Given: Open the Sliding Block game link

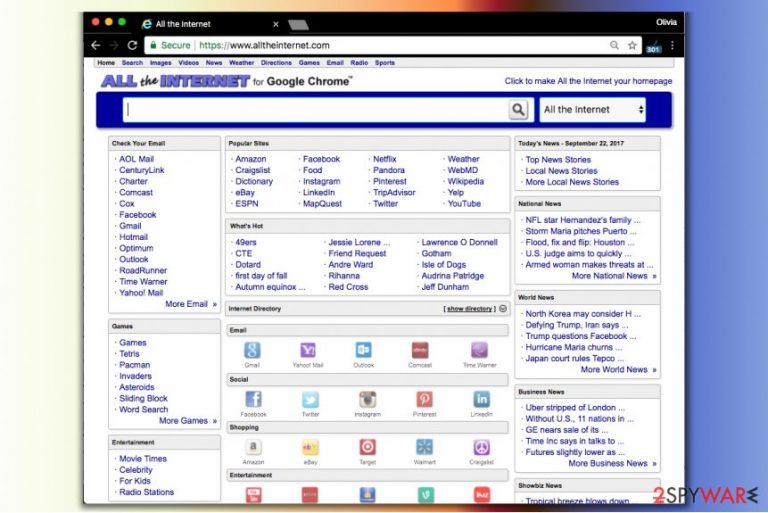Looking at the screenshot, I should (x=143, y=398).
